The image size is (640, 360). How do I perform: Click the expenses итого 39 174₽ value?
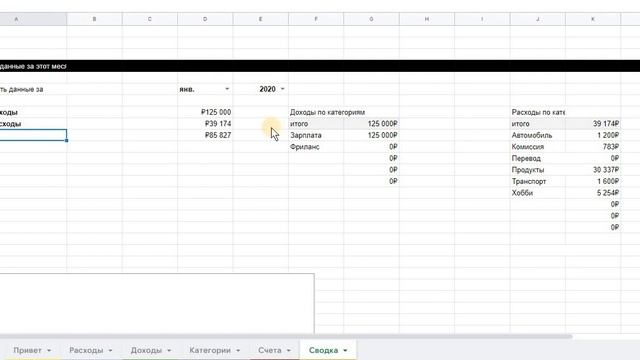(x=593, y=123)
